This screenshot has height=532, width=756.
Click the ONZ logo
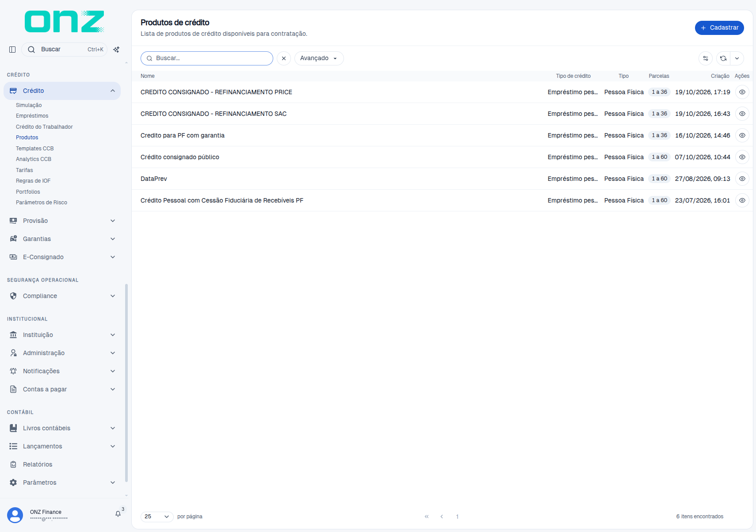(x=65, y=22)
